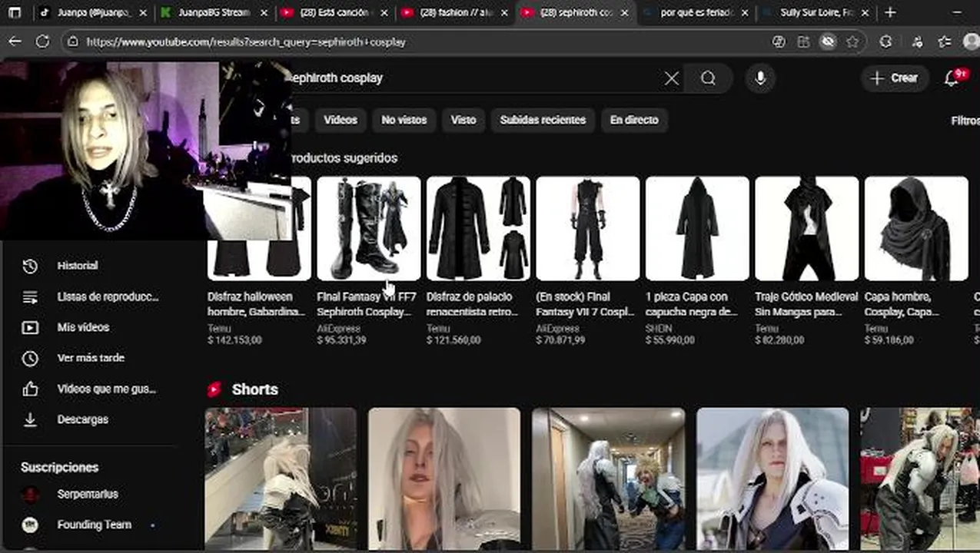Click the SHEIN seller label

659,329
